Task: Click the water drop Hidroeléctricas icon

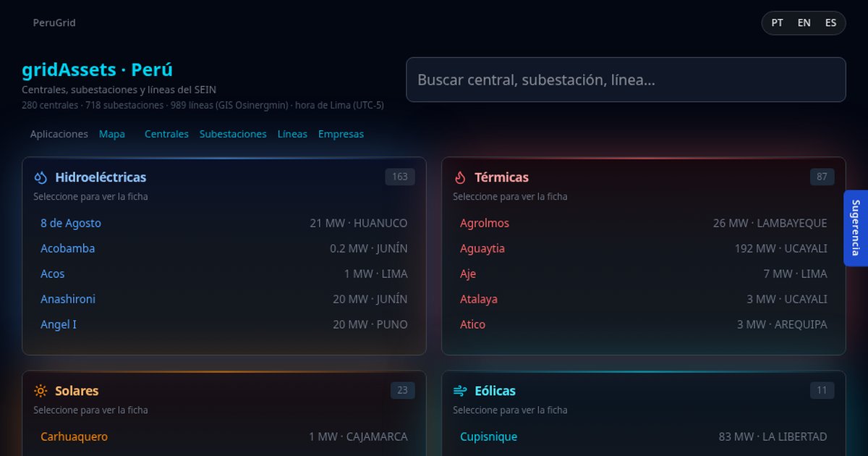Action: (41, 177)
